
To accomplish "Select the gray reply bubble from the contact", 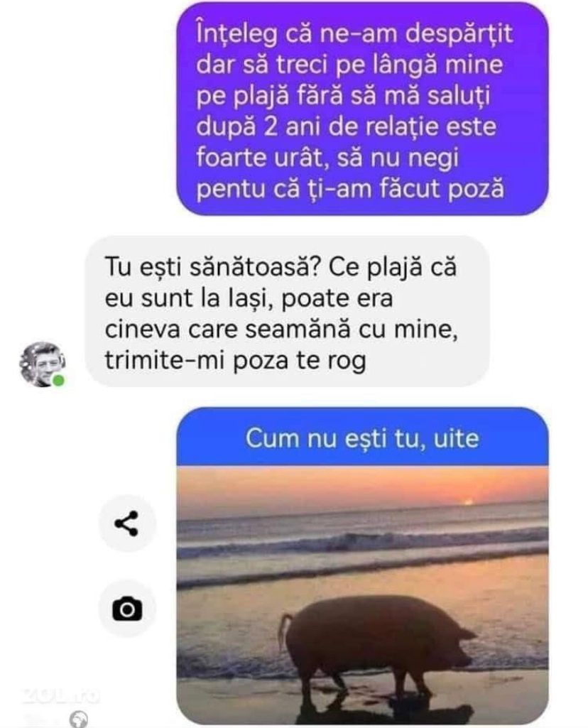I will (x=287, y=312).
